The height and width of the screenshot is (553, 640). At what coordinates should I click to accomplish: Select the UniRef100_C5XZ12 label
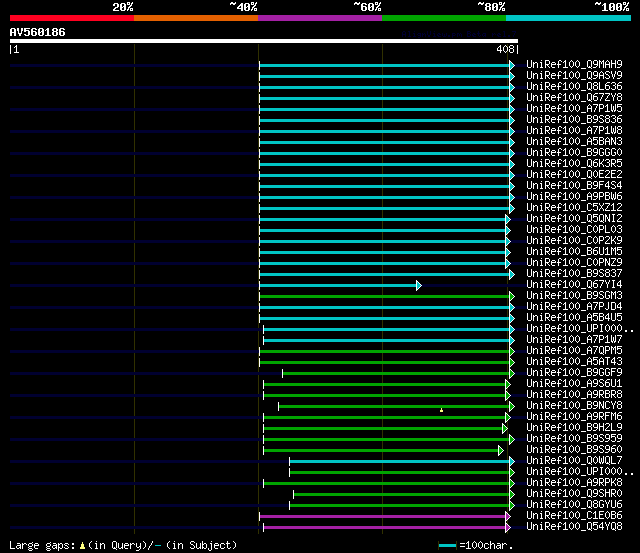[x=574, y=208]
